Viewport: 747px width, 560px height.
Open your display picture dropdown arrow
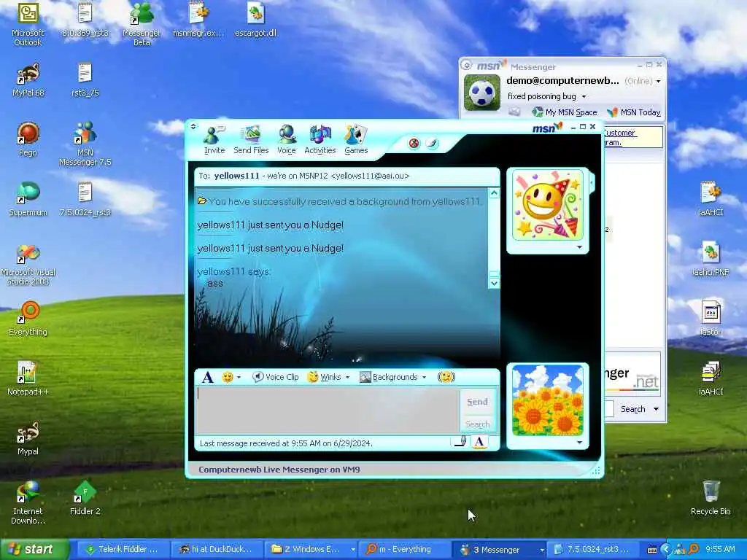tap(579, 443)
